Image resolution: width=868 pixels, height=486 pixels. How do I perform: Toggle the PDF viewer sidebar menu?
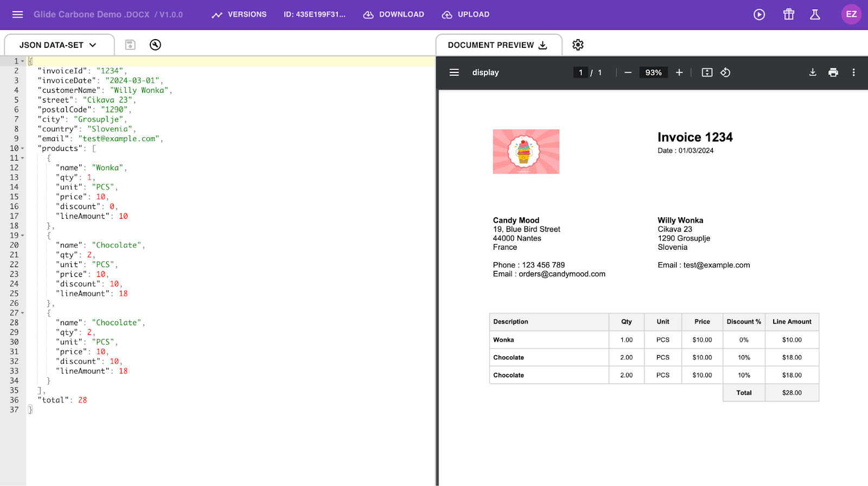pos(454,73)
